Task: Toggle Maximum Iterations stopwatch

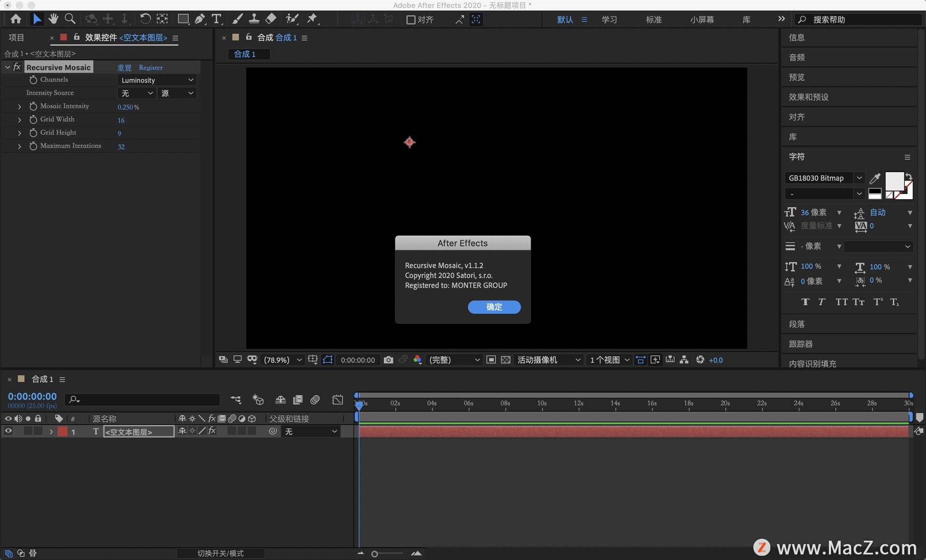Action: click(x=33, y=146)
